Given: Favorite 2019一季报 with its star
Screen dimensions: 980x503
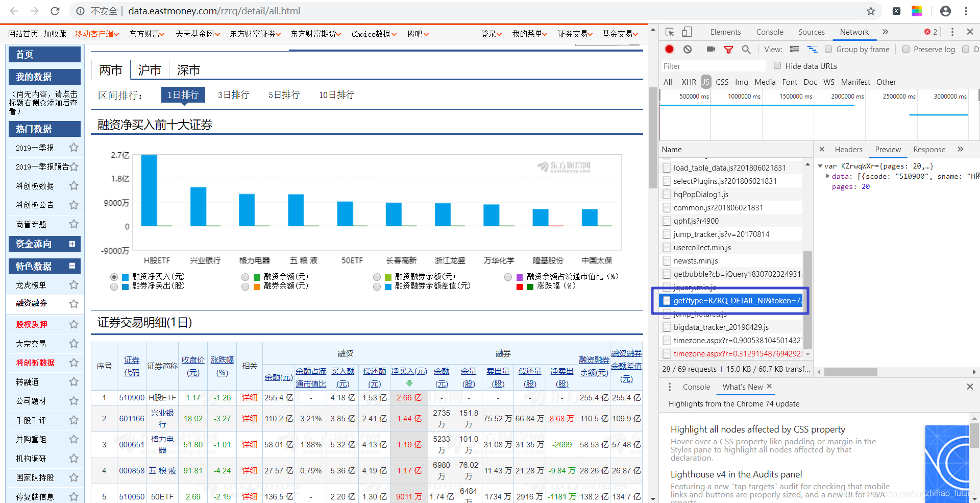Looking at the screenshot, I should pos(74,148).
